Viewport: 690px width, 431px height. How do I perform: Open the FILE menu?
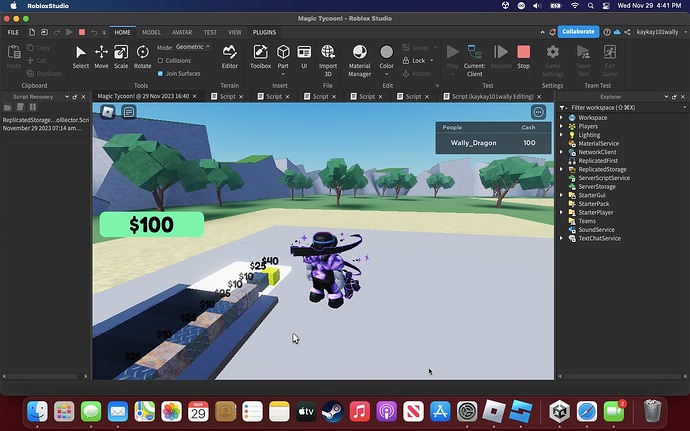click(x=13, y=32)
